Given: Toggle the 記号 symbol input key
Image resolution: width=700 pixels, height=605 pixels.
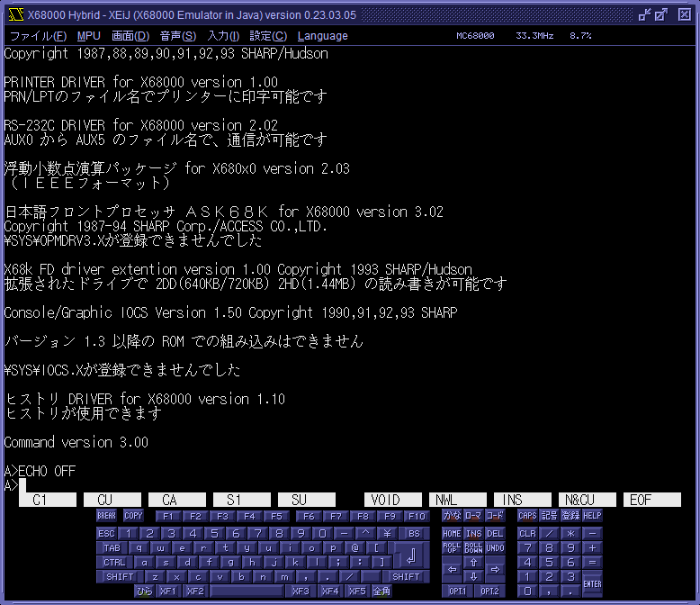Looking at the screenshot, I should tap(549, 516).
